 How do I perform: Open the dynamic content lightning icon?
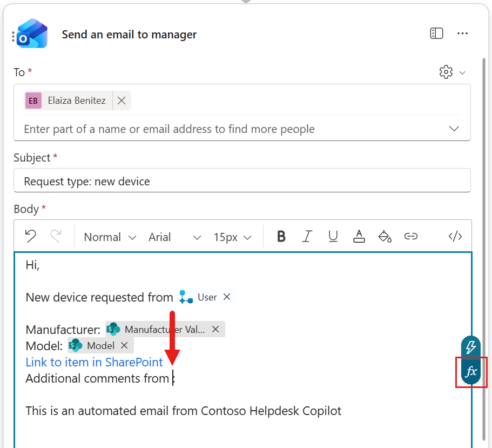pos(470,347)
